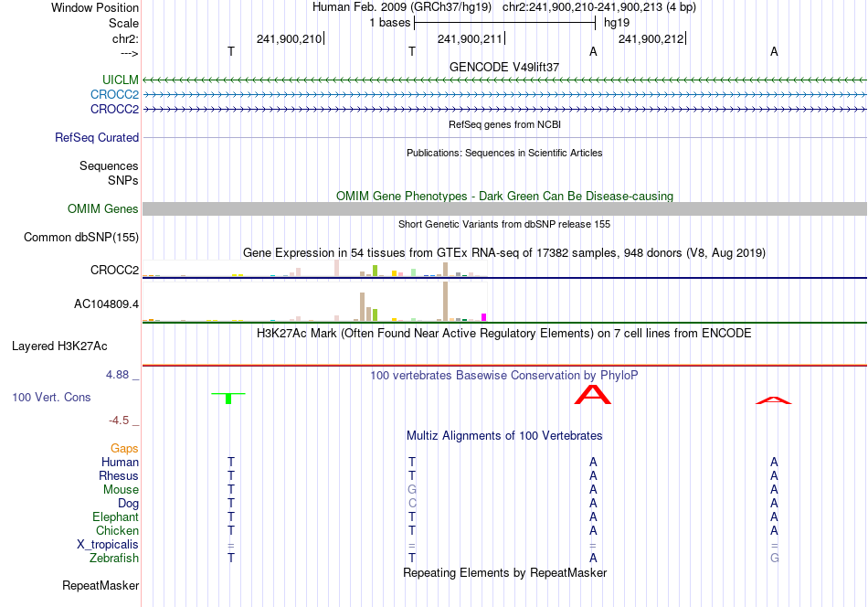The height and width of the screenshot is (607, 868).
Task: Click the Zebrafish alignment row label
Action: (114, 559)
